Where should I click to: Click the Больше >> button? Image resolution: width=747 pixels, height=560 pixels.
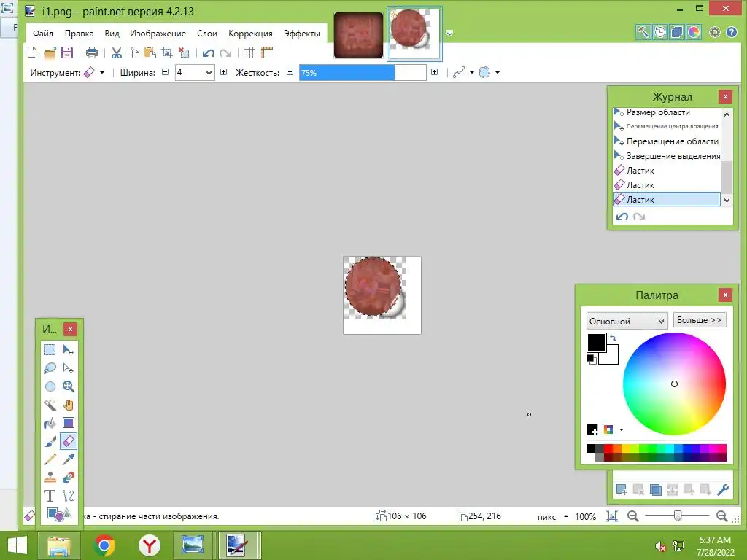(700, 320)
